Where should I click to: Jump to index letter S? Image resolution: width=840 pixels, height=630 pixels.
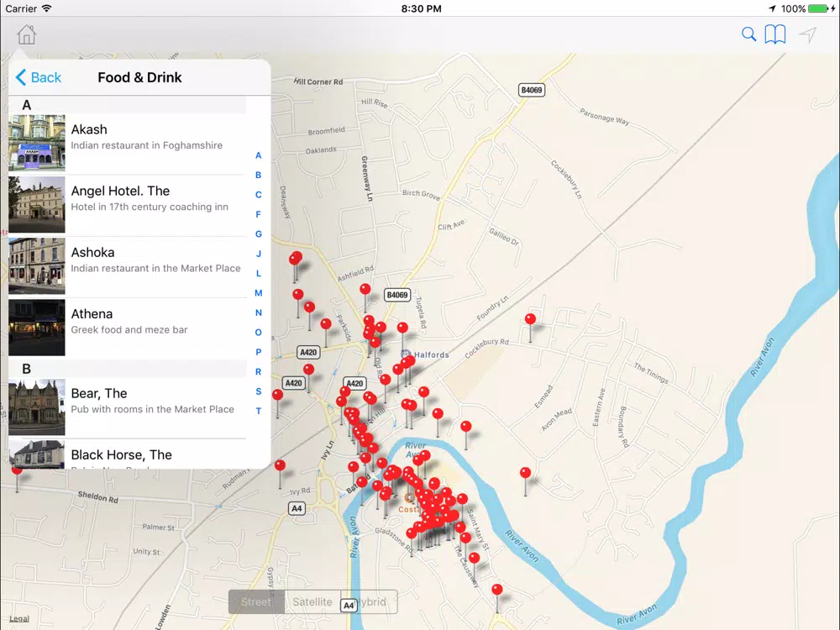tap(258, 391)
